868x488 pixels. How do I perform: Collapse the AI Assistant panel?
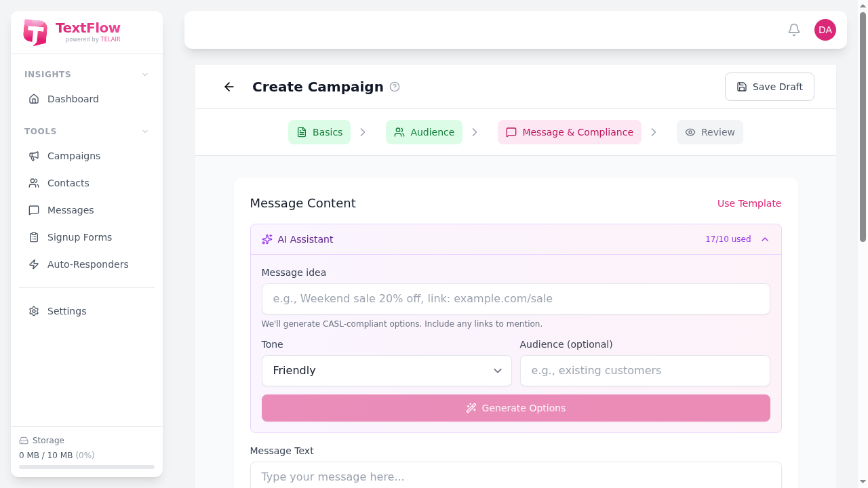(x=765, y=239)
